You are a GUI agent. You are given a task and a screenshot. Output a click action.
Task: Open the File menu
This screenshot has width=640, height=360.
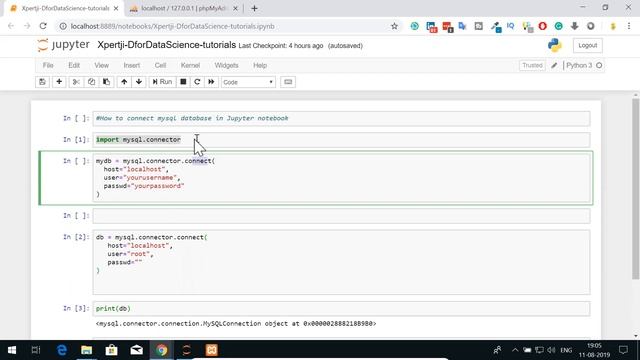click(x=48, y=65)
